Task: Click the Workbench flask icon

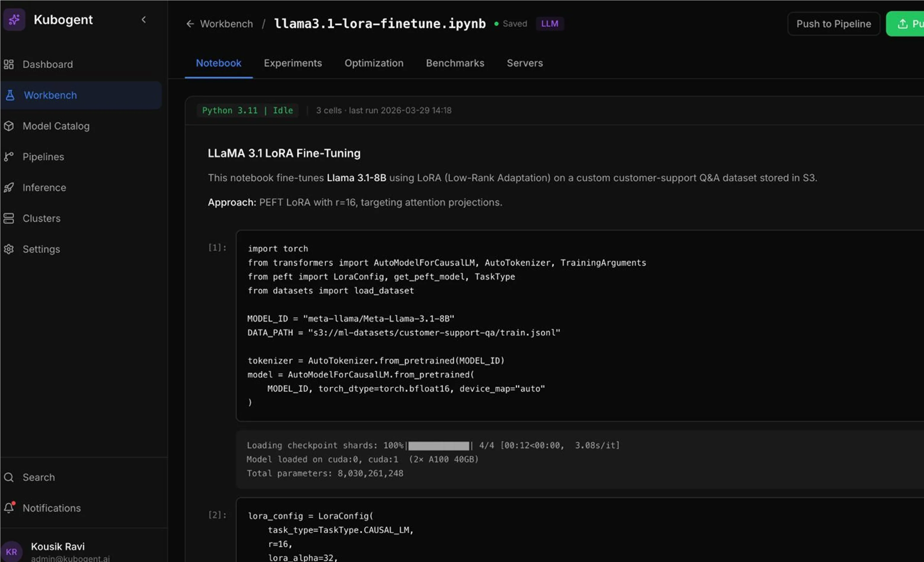Action: [10, 95]
